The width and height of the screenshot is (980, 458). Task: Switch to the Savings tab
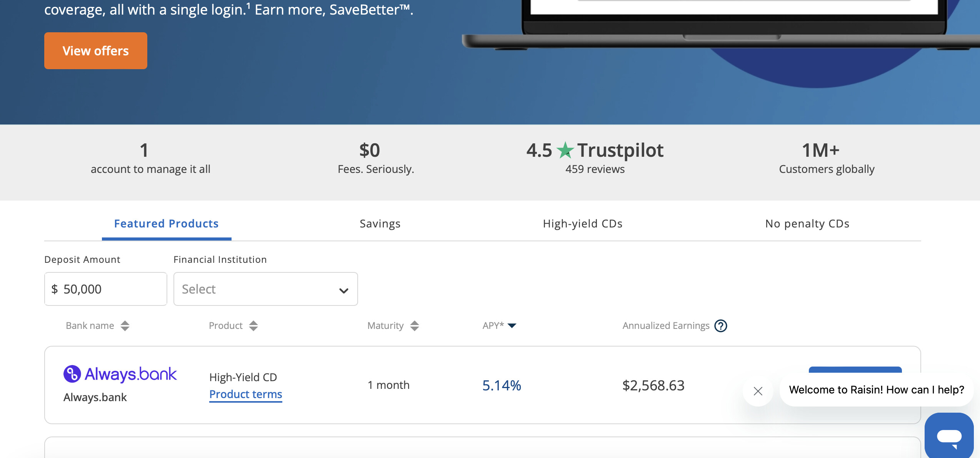(380, 224)
